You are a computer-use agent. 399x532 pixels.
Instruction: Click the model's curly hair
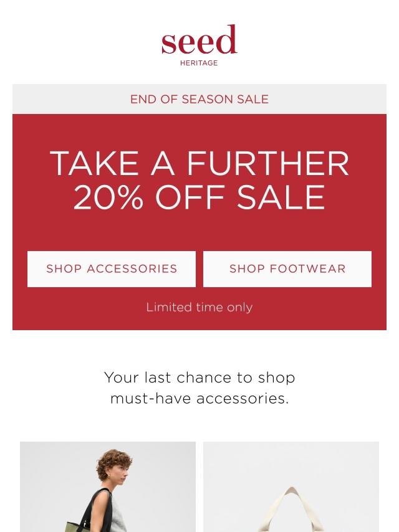112,463
